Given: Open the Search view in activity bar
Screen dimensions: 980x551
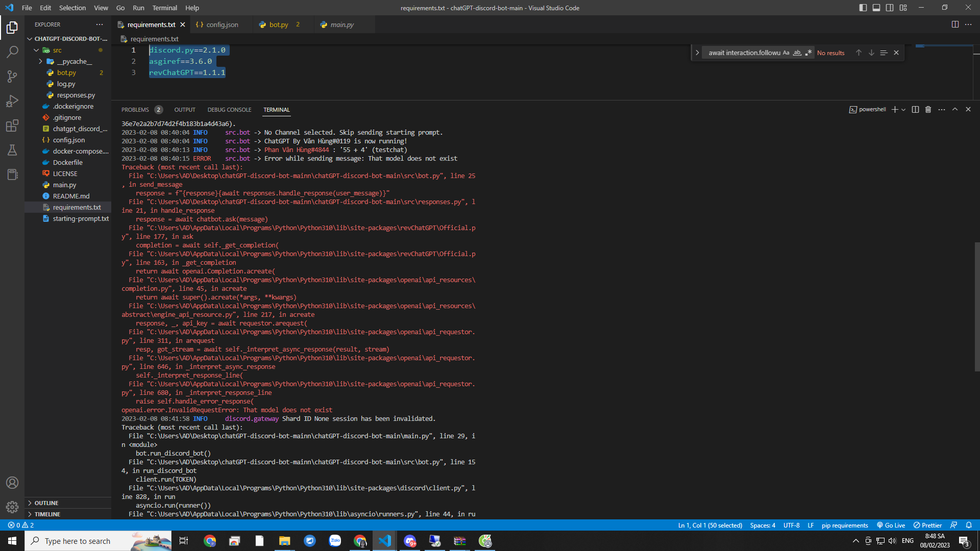Looking at the screenshot, I should coord(12,52).
